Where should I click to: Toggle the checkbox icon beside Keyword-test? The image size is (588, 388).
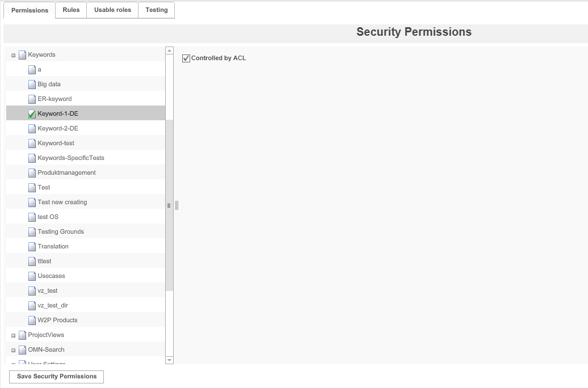point(32,143)
